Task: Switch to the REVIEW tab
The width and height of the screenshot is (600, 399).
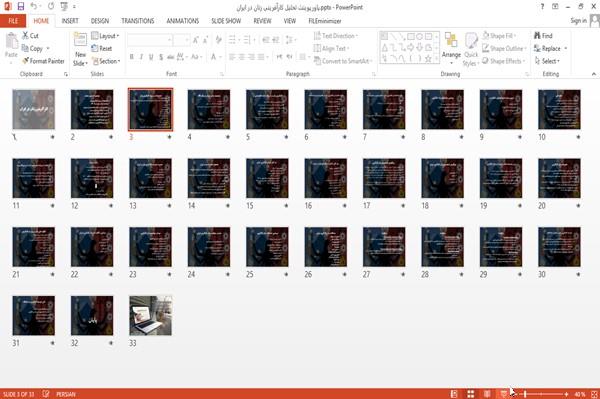Action: [262, 21]
